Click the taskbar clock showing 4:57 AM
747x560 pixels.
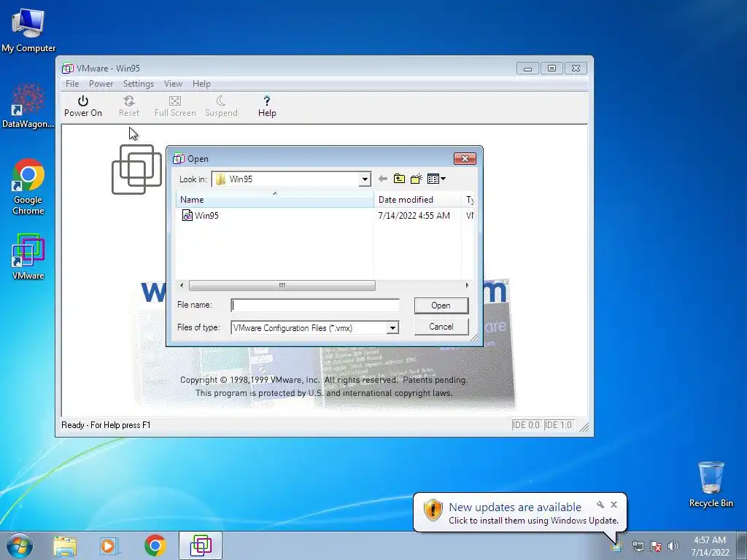[x=710, y=546]
